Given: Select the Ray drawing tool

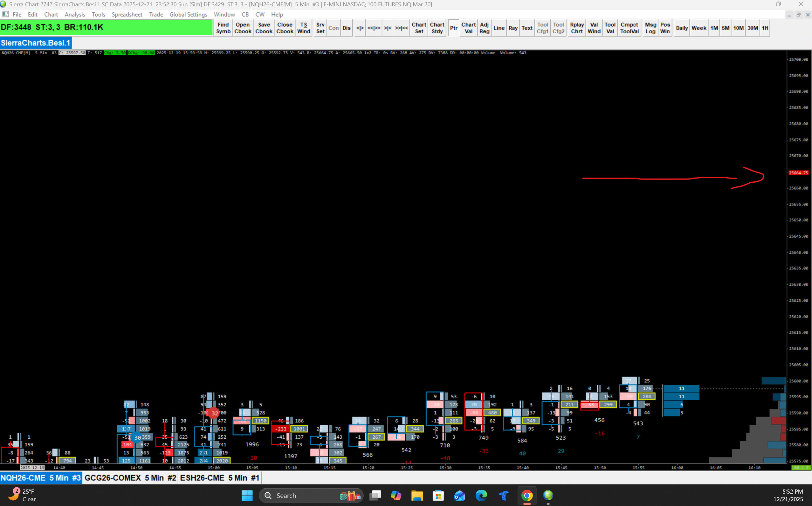Looking at the screenshot, I should coord(513,28).
